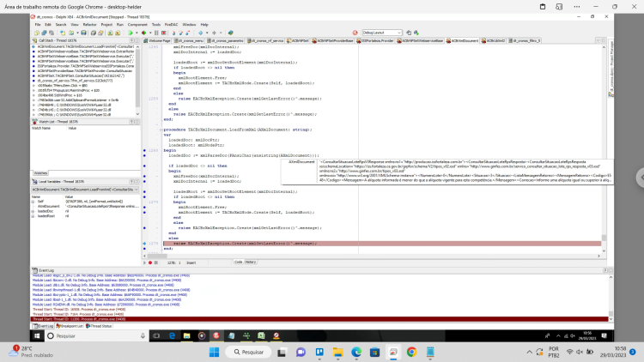Image resolution: width=644 pixels, height=362 pixels.
Task: Switch to the ISSFortaleza.Provider editor tab
Action: tap(375, 40)
